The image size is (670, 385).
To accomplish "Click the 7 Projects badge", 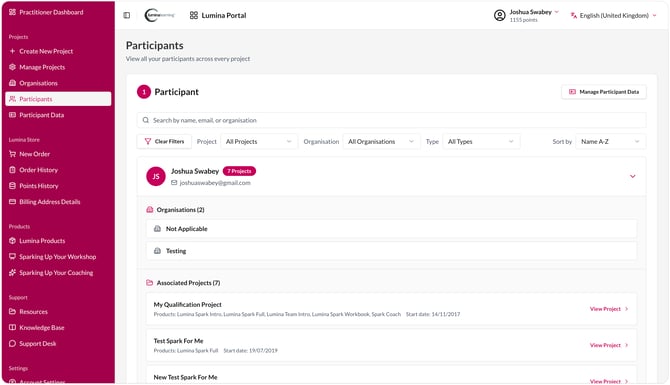I will 239,171.
